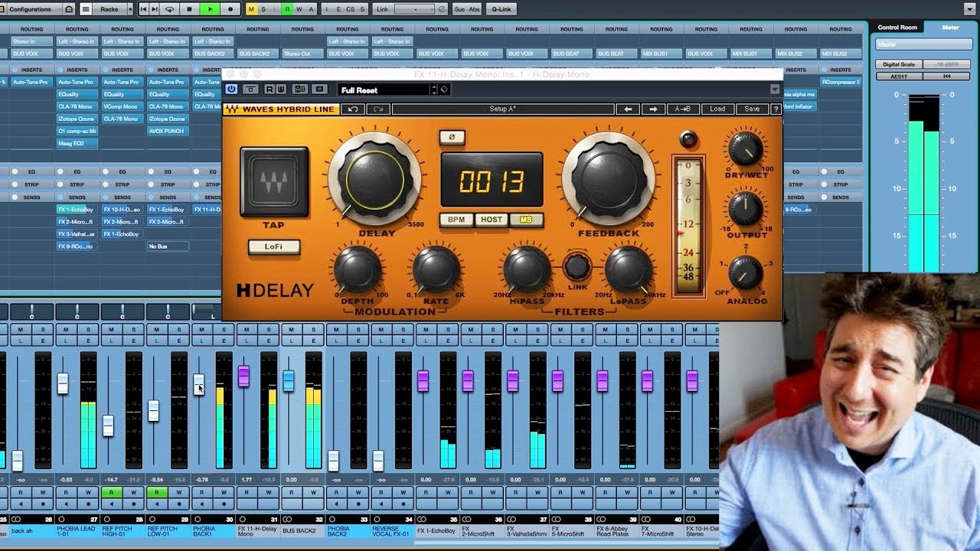Click the modulation DEPTH knob
Screen dimensions: 980x551
pyautogui.click(x=358, y=269)
